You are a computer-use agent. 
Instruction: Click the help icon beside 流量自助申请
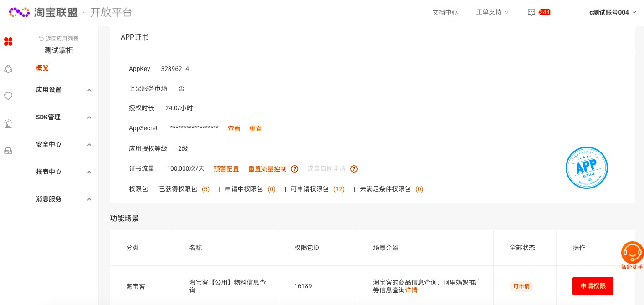354,169
